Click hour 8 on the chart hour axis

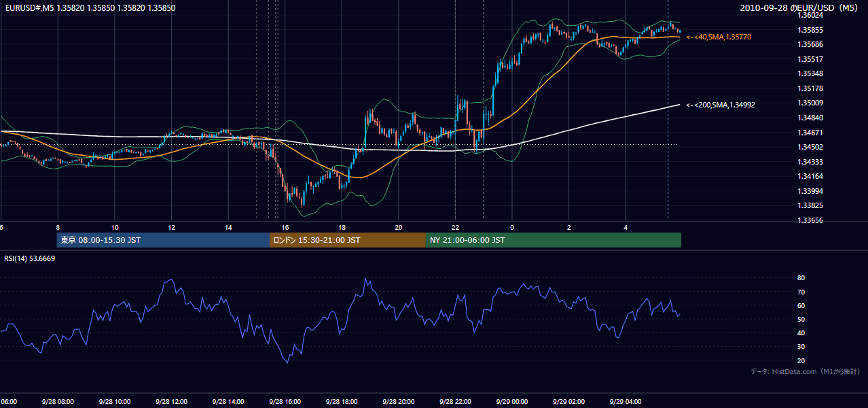58,228
